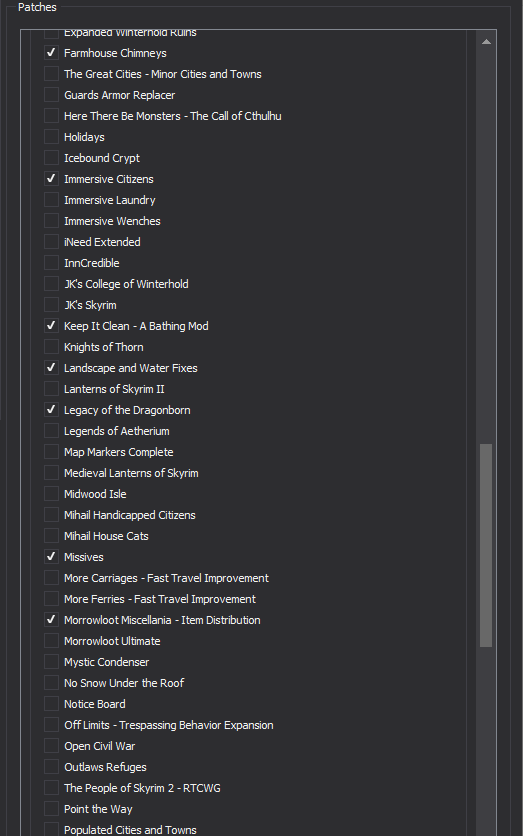Enable the Notice Board patch
Screen dimensions: 523x836
[x=51, y=704]
